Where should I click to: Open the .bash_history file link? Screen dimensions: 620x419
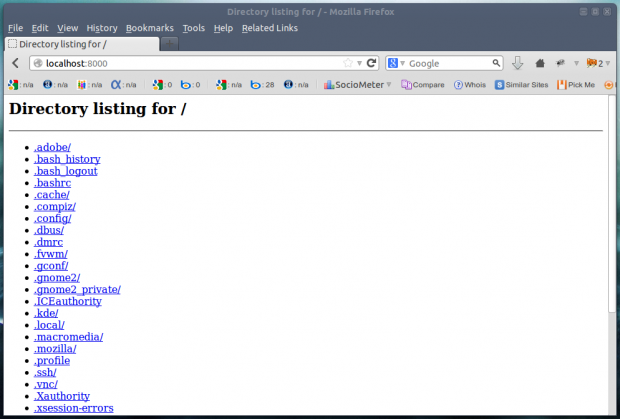[x=67, y=159]
